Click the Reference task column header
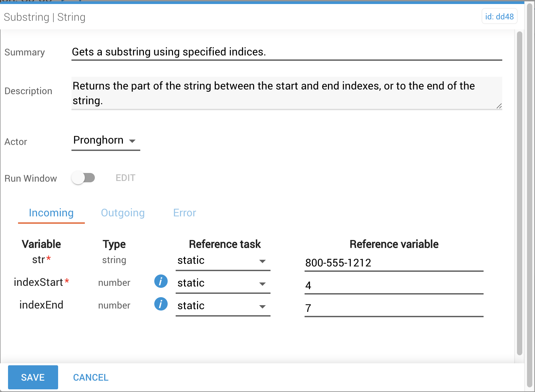Image resolution: width=535 pixels, height=392 pixels. click(x=225, y=244)
